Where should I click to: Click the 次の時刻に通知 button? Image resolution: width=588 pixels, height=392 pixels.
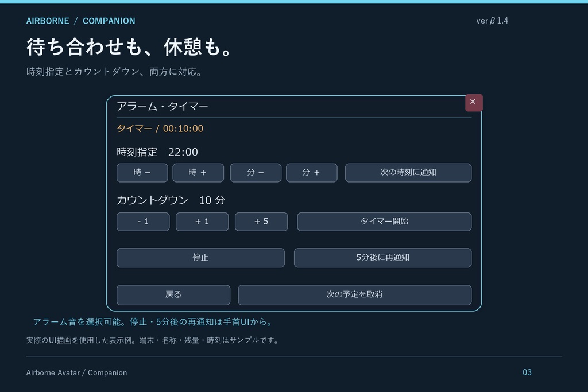(408, 173)
